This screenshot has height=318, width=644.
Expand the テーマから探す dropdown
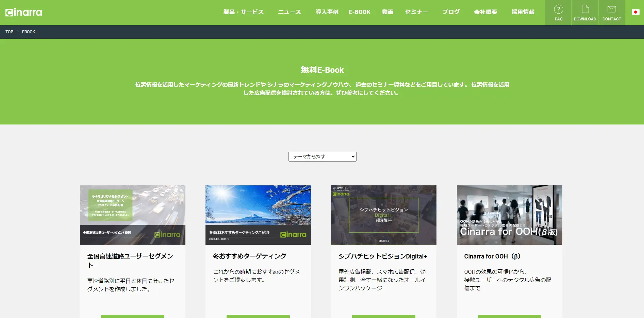tap(322, 156)
